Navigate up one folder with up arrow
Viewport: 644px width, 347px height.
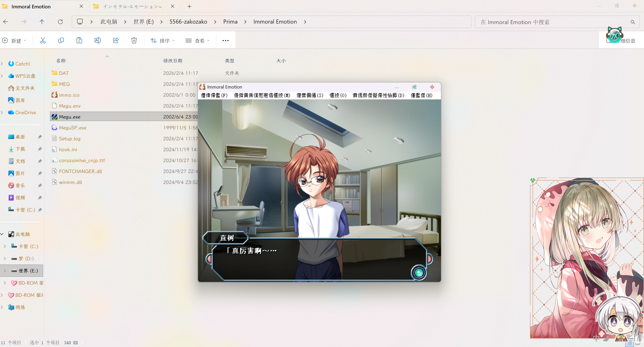42,22
